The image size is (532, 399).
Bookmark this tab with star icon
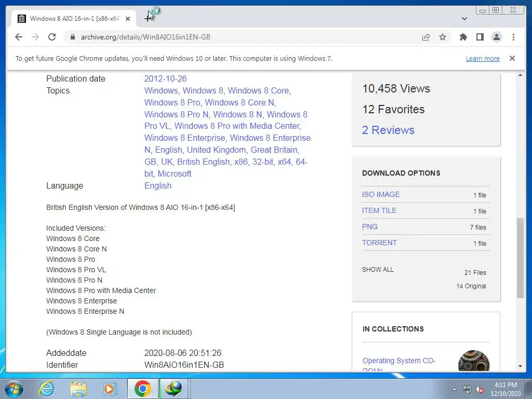443,37
